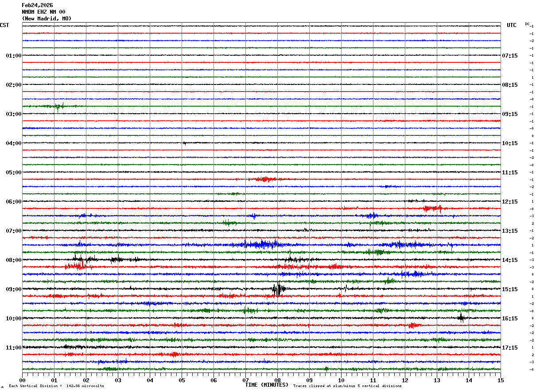The image size is (536, 392).
Task: Click the 12:15 UTC time label
Action: [510, 202]
